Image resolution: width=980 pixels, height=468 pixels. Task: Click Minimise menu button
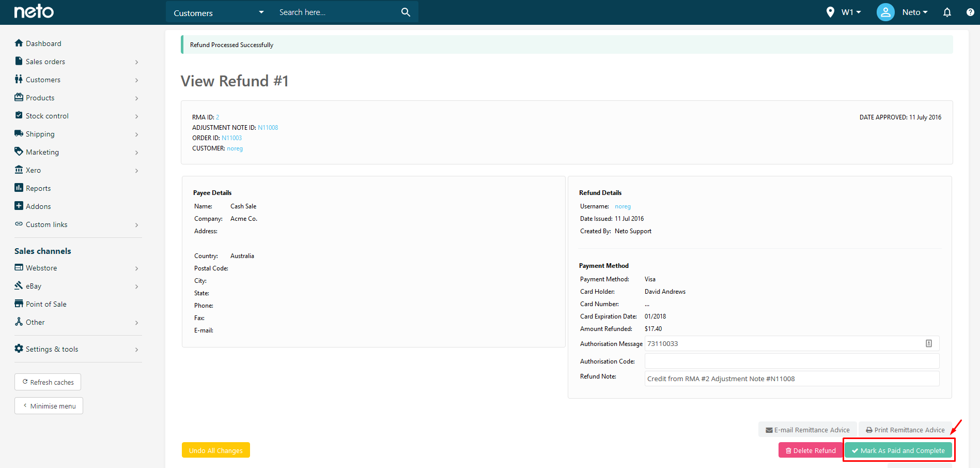pyautogui.click(x=49, y=406)
